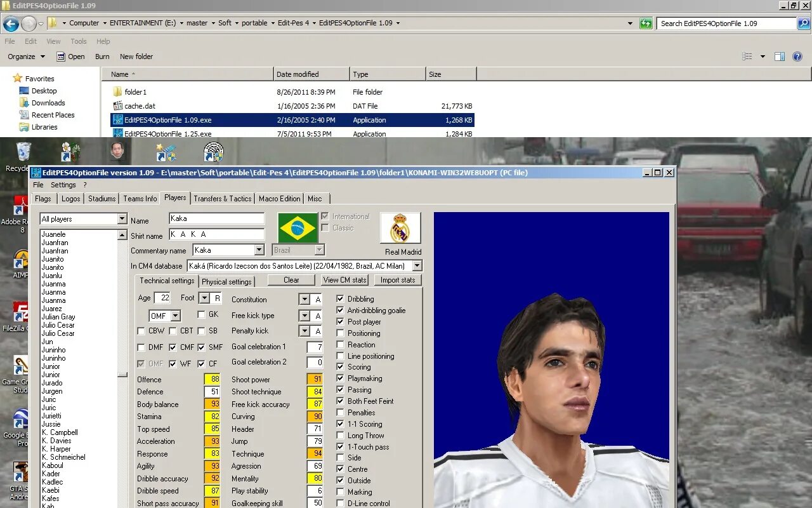Screen dimensions: 812x508
Task: Switch to the Stadiums tab
Action: coord(102,199)
